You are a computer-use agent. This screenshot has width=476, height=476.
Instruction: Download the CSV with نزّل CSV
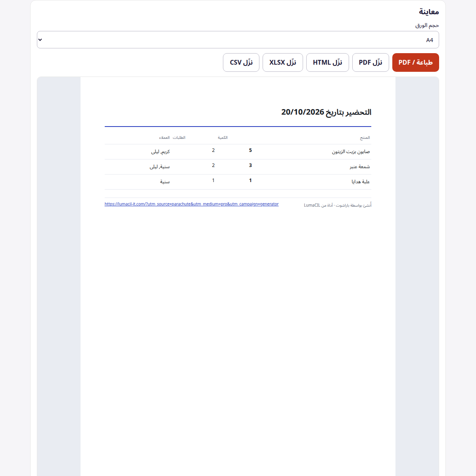241,63
